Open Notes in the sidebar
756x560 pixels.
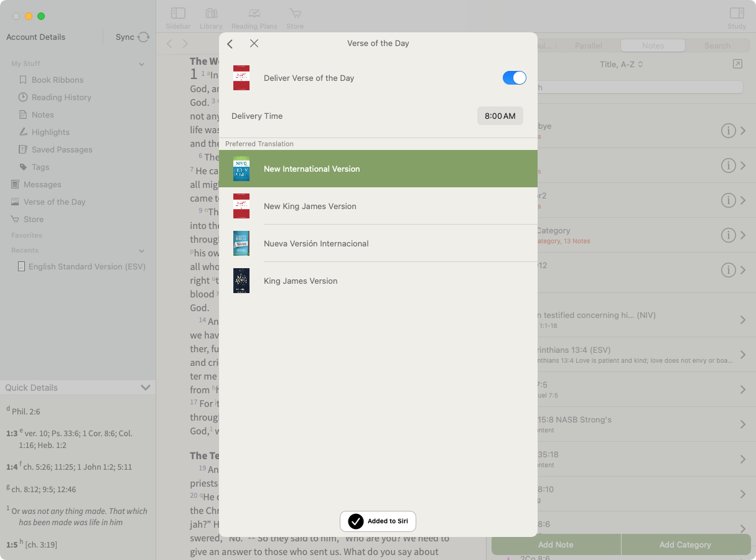(x=42, y=114)
